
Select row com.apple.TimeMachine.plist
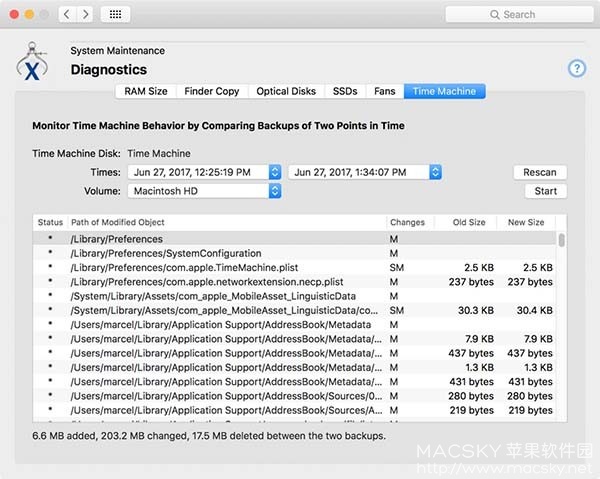tap(294, 267)
